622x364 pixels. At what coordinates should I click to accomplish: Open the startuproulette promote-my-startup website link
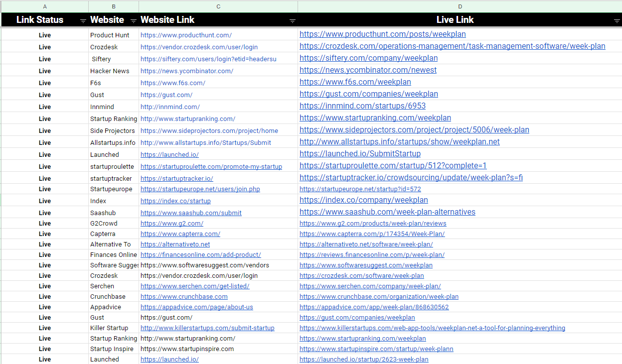coord(211,167)
